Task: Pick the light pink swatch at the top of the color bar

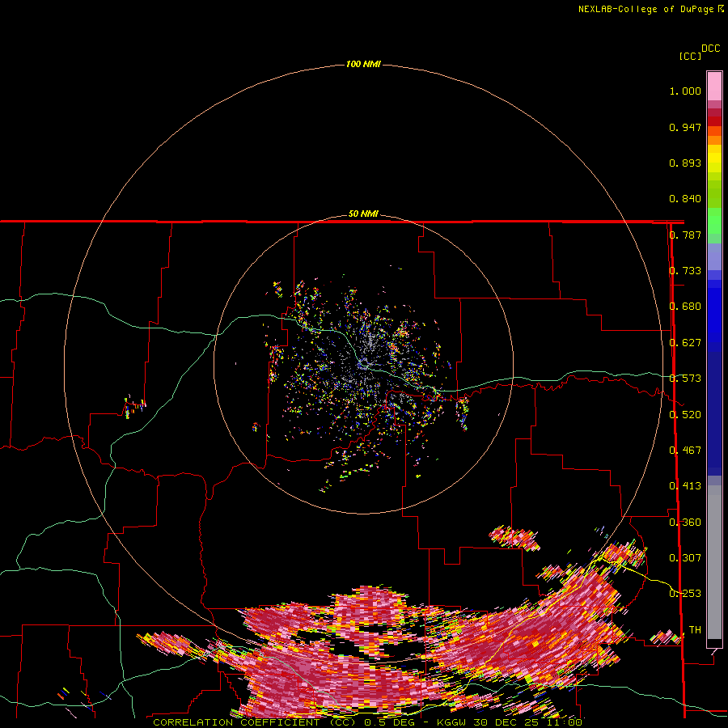Action: pos(714,86)
